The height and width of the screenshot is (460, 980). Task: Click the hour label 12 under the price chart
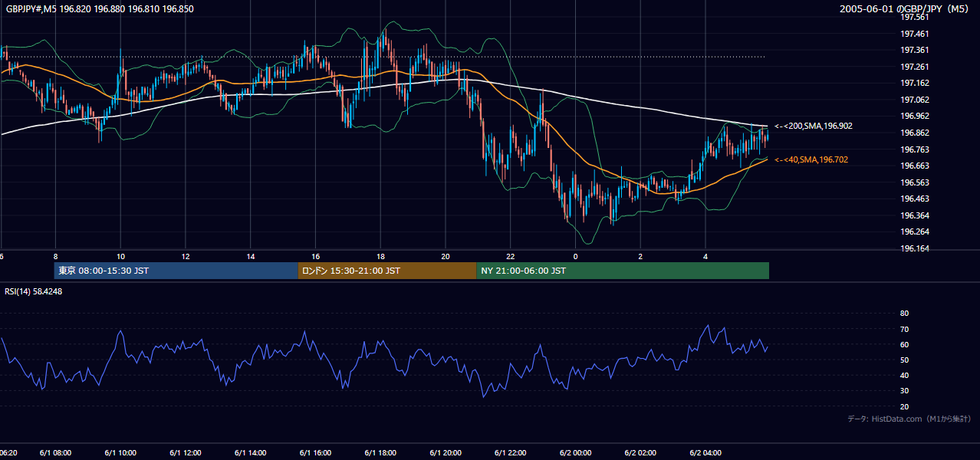click(186, 256)
